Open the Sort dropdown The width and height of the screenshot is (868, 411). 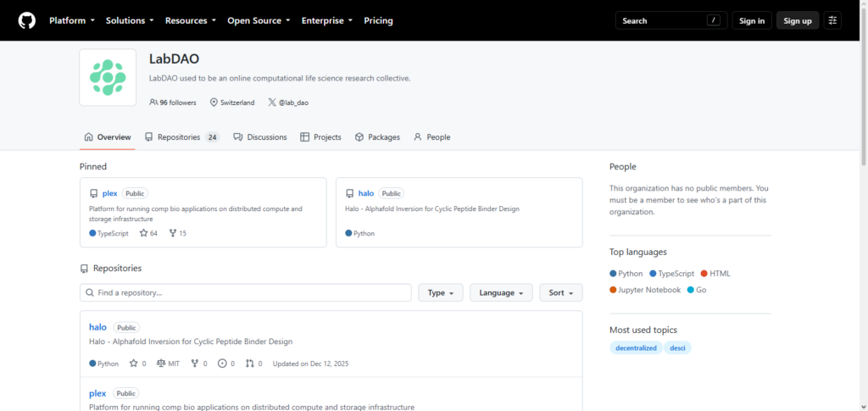point(561,292)
